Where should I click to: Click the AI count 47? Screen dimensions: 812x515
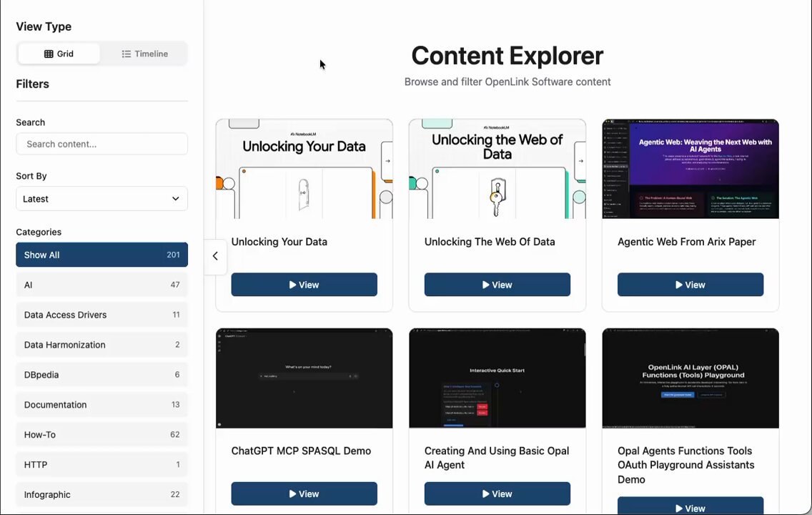[x=175, y=285]
